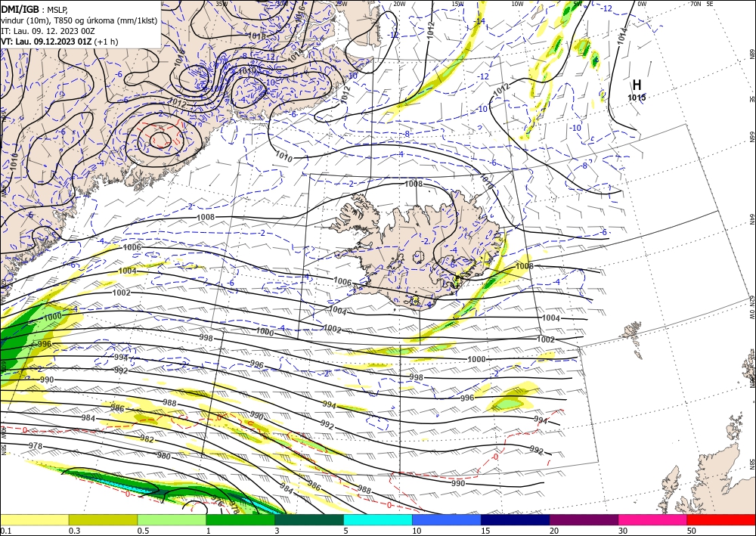Viewport: 756px width, 536px height.
Task: Select the light green 0.5–1 legend swatch
Action: tap(172, 519)
